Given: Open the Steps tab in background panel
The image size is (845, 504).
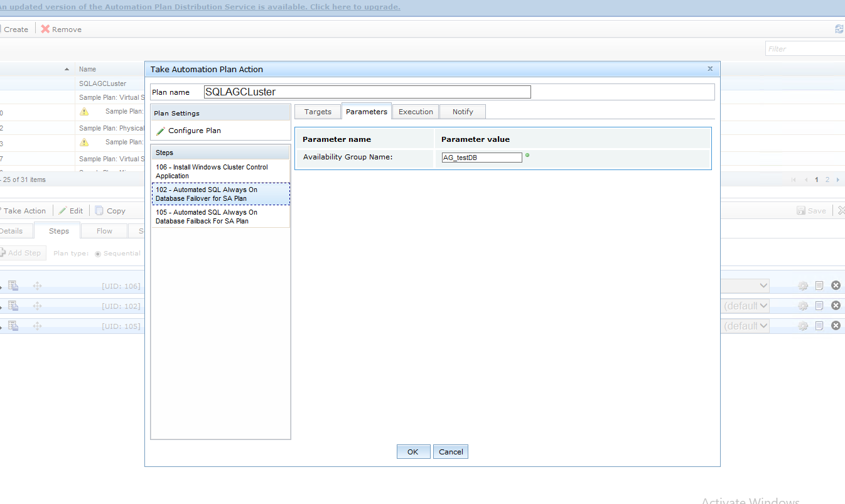Looking at the screenshot, I should 59,231.
